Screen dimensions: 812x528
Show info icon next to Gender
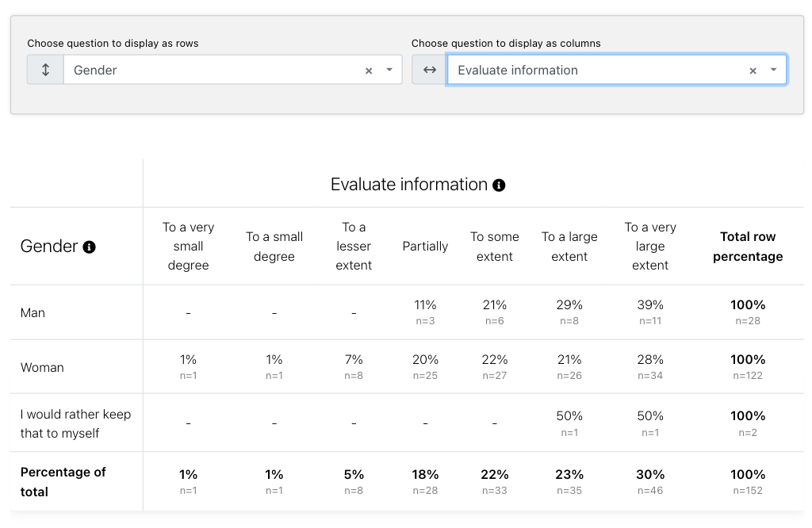click(89, 247)
